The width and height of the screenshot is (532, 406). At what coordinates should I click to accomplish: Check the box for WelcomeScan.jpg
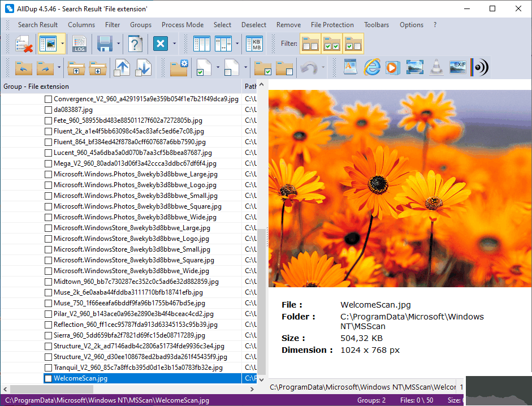[49, 378]
